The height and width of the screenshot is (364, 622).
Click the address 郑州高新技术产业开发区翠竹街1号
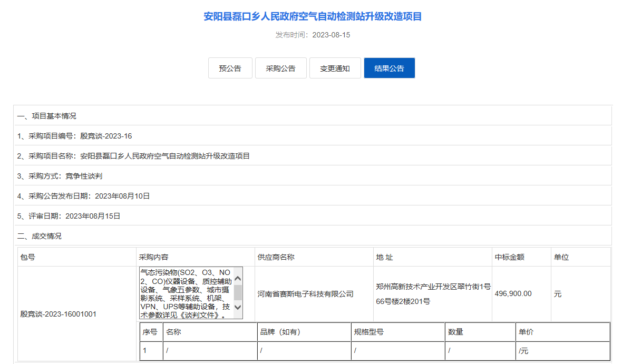click(433, 286)
